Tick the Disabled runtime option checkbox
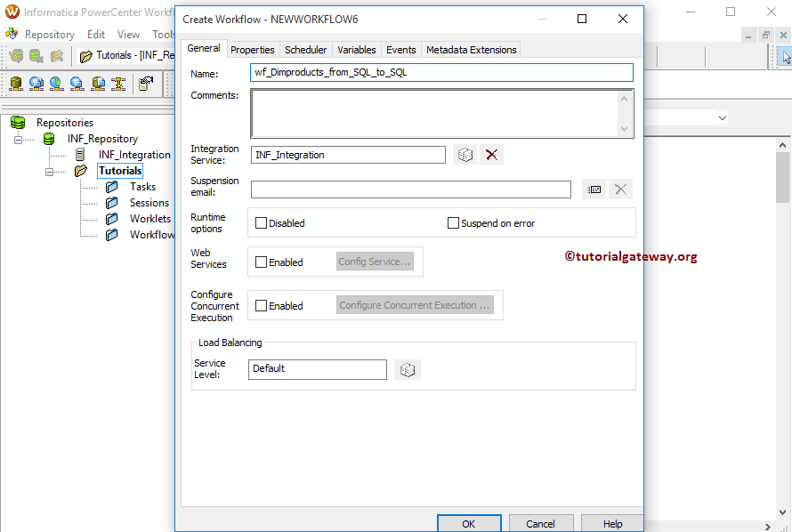This screenshot has width=792, height=532. 261,223
